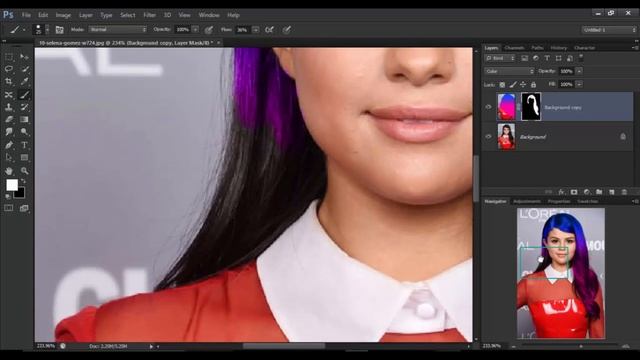Toggle lock image pixels
This screenshot has height=360, width=640.
tap(513, 84)
